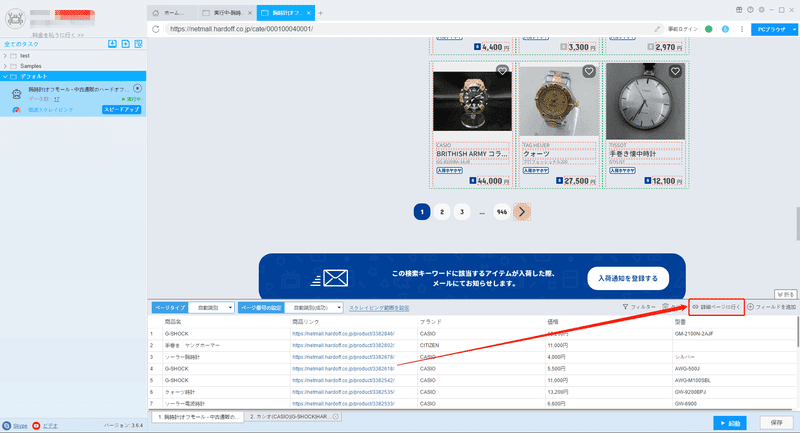The height and width of the screenshot is (433, 800).
Task: Open the ページ番号の設定 dropdown
Action: pos(314,308)
